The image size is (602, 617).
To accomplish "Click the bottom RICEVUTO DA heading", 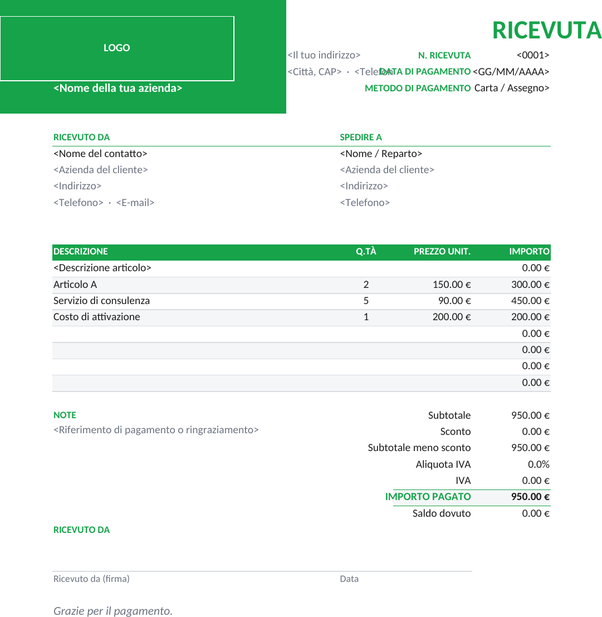I will [x=81, y=530].
